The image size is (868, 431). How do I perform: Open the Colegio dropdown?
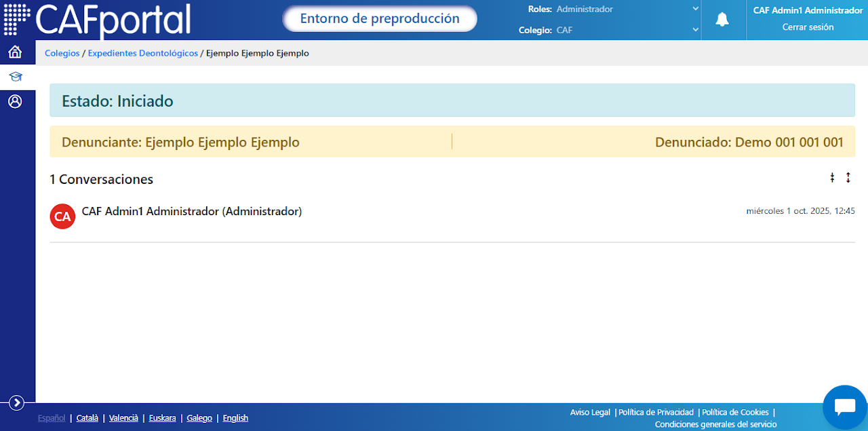point(627,30)
